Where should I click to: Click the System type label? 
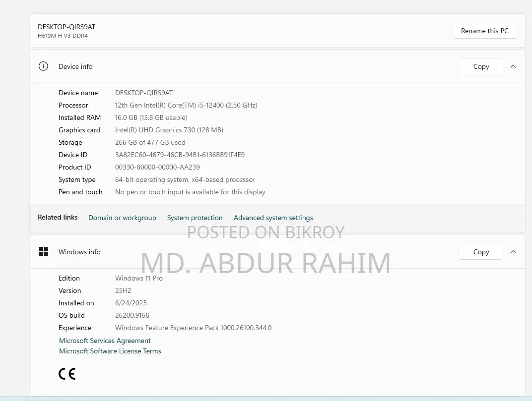pos(77,179)
